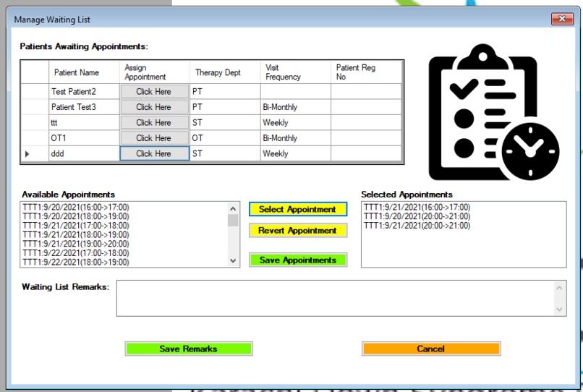Click Here button for Patient Test3
Screen dimensions: 583x392
(154, 107)
